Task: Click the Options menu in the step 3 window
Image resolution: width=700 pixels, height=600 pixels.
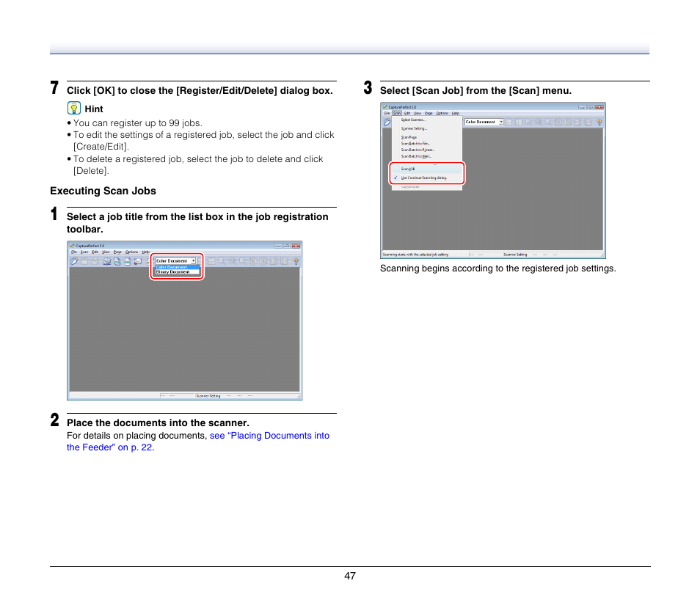Action: 442,114
